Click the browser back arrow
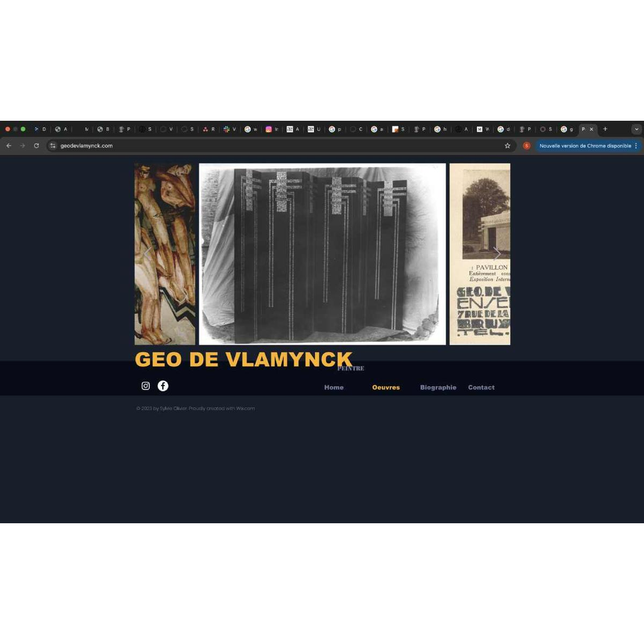This screenshot has height=644, width=644. (9, 145)
